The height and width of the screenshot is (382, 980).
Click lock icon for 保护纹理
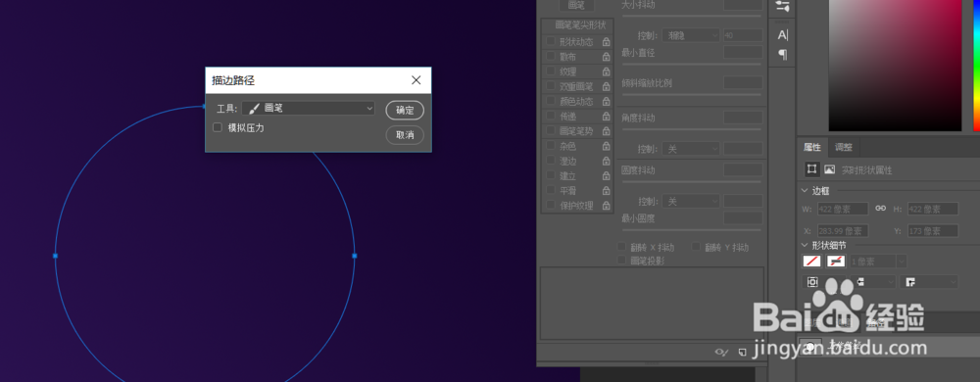(606, 206)
